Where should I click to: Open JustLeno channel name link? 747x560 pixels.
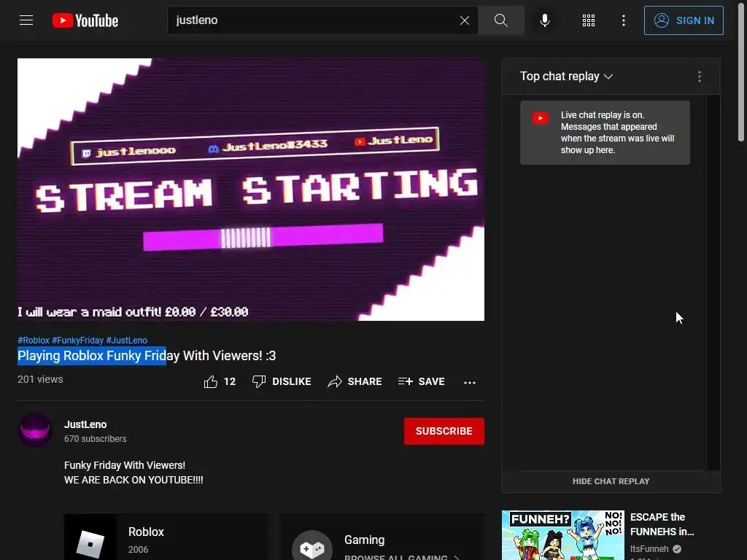[x=85, y=424]
